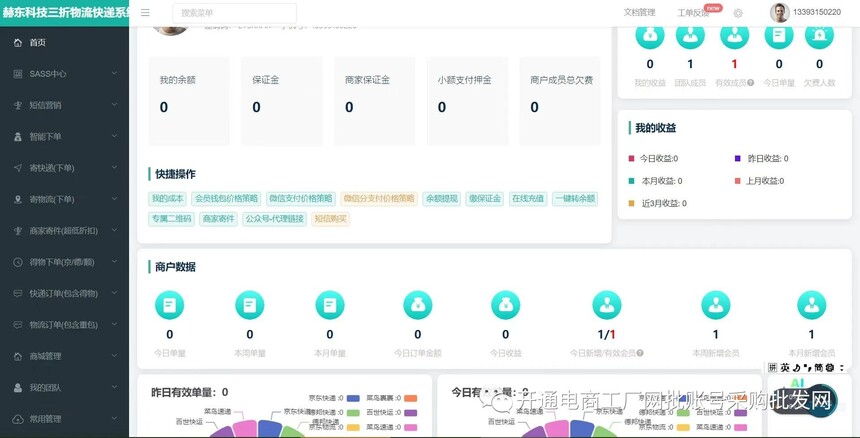Click the SASS中心 sidebar icon
The image size is (860, 438).
tap(18, 73)
